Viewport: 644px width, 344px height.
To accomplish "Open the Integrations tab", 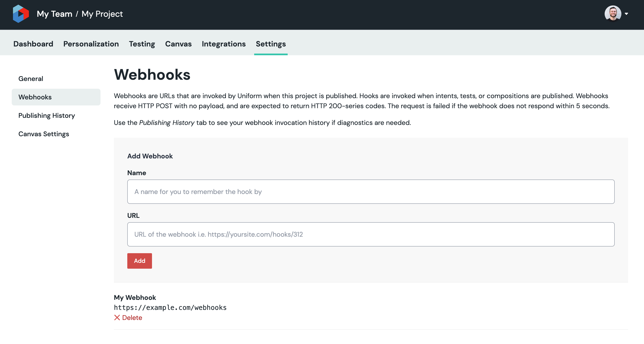I will tap(224, 44).
